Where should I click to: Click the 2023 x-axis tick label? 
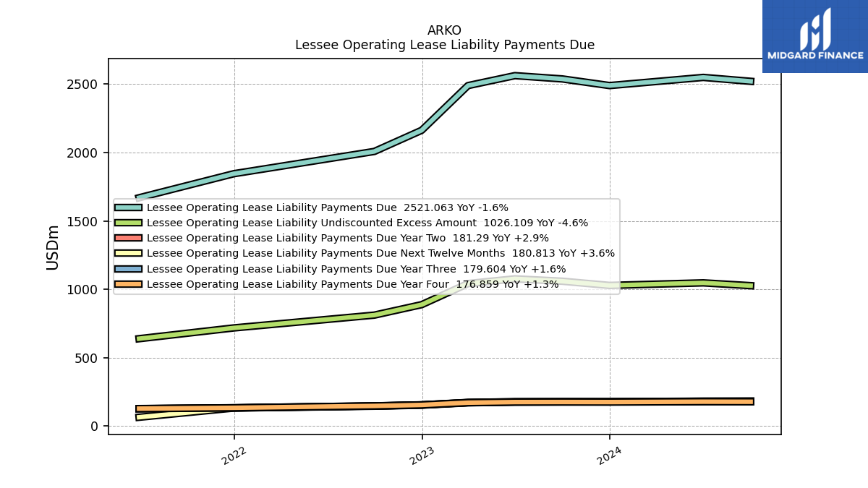[422, 455]
